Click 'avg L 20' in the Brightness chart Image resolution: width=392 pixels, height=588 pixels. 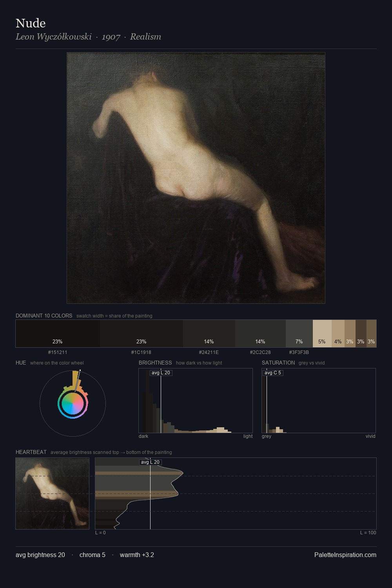[x=161, y=373]
